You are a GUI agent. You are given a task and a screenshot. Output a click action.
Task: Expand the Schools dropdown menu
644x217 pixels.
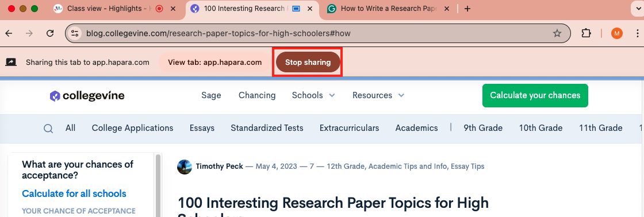(x=313, y=95)
